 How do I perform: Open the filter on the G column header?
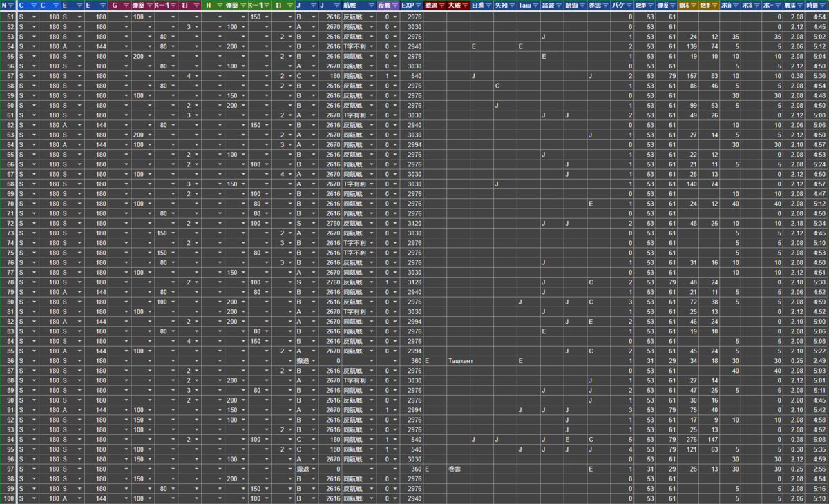point(126,6)
